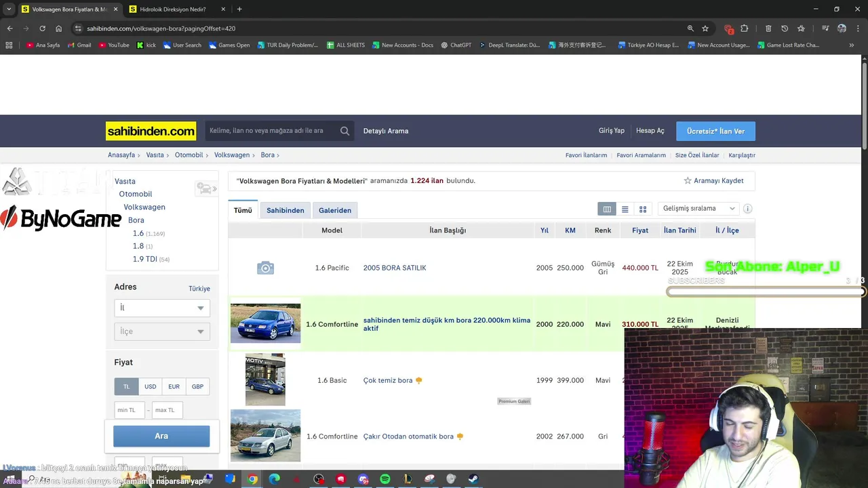
Task: Open the Giriş Yap login link
Action: (611, 131)
